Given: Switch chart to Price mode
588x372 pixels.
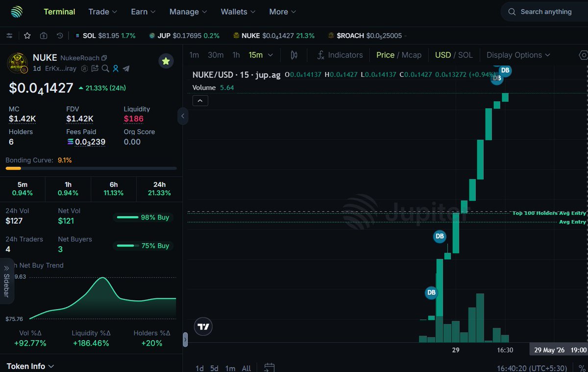Looking at the screenshot, I should coord(385,55).
